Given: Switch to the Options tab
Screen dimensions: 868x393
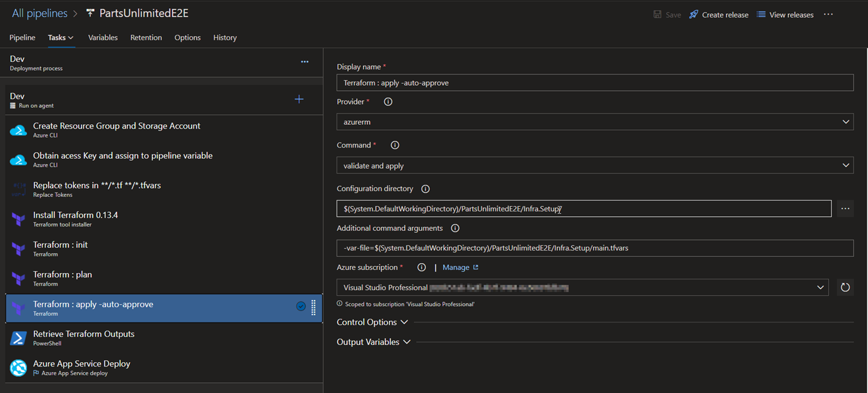Looking at the screenshot, I should pos(188,38).
